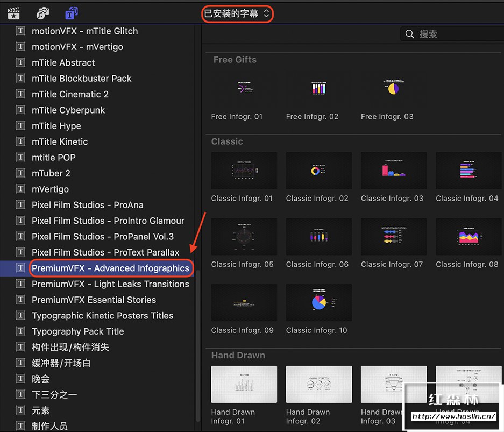Screen dimensions: 504x432
Task: Select Classic Infogr. 03 thumbnail
Action: [x=394, y=171]
